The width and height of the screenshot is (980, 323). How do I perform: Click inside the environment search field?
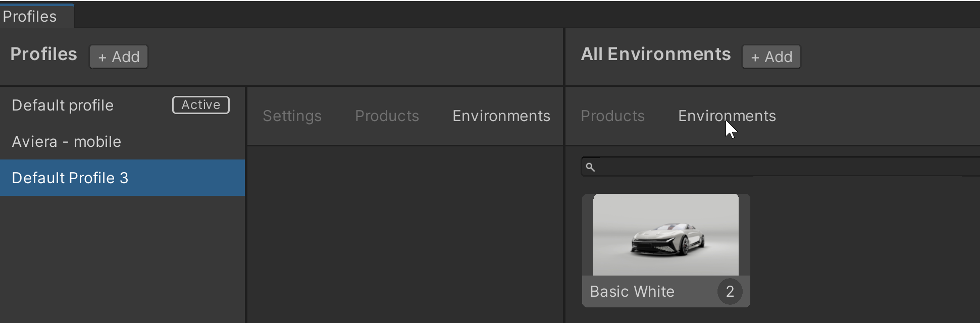point(757,167)
